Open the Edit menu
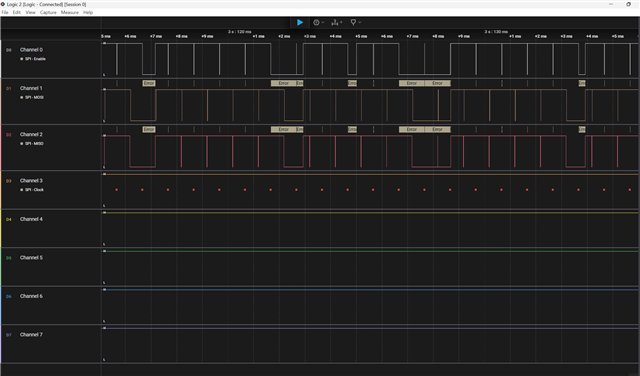 pyautogui.click(x=16, y=12)
